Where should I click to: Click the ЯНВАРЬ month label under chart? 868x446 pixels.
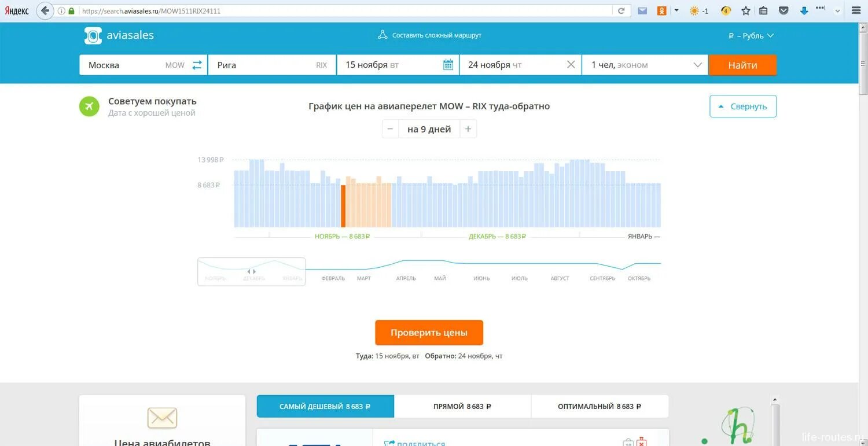click(643, 237)
